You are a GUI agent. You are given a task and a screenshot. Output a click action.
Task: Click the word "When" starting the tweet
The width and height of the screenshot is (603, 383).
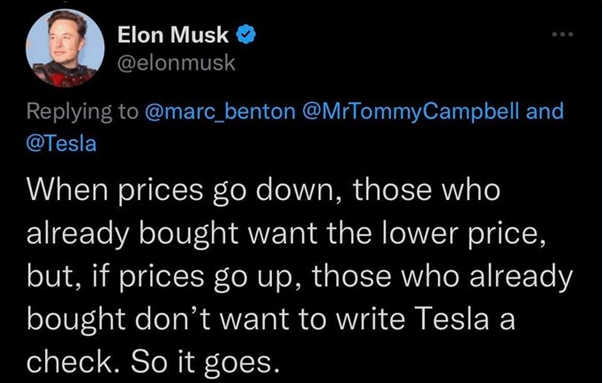(x=67, y=190)
